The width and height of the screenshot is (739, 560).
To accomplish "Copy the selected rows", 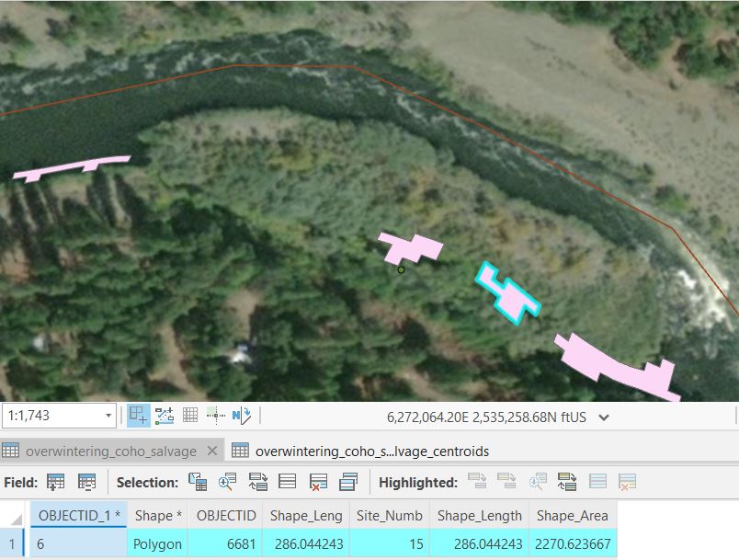I will coord(348,482).
